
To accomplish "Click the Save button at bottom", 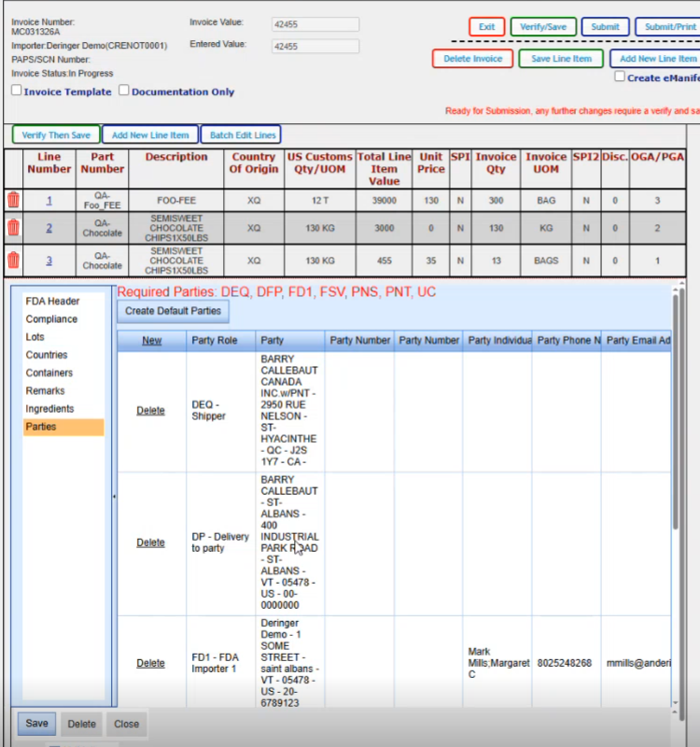I will pyautogui.click(x=37, y=724).
